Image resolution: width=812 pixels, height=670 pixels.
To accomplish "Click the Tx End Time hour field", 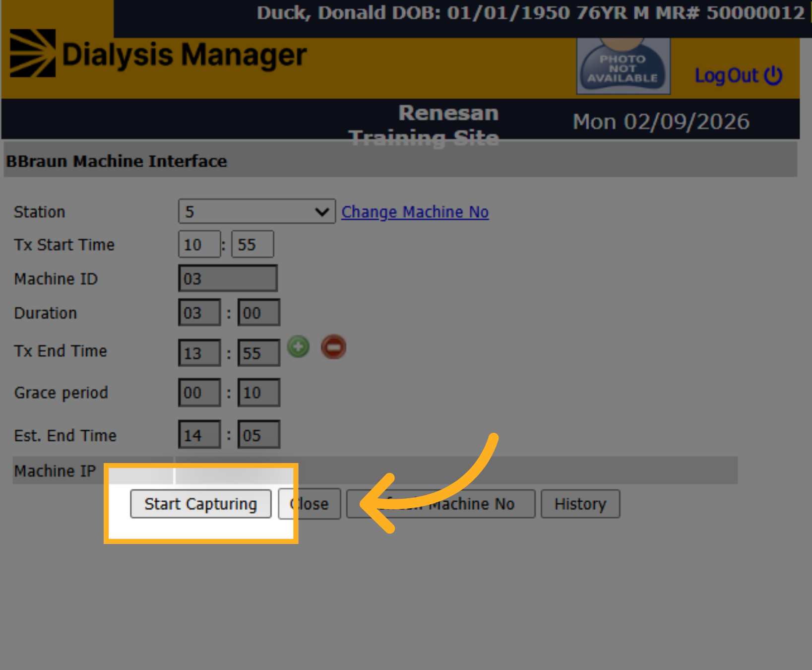I will [x=199, y=353].
